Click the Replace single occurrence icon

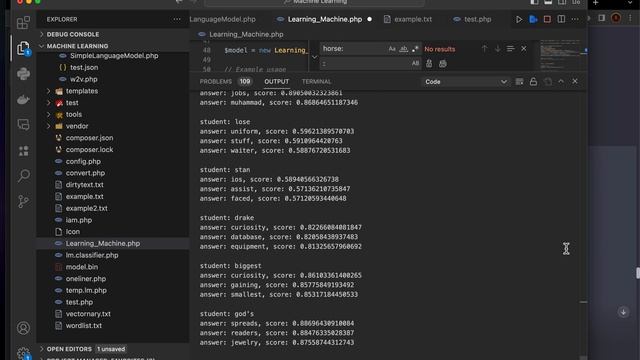pyautogui.click(x=429, y=64)
